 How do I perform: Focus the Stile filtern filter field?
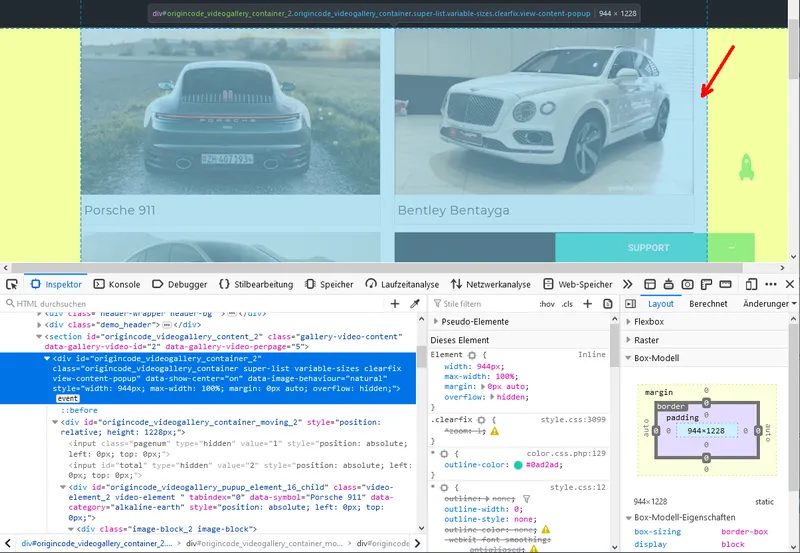click(482, 304)
